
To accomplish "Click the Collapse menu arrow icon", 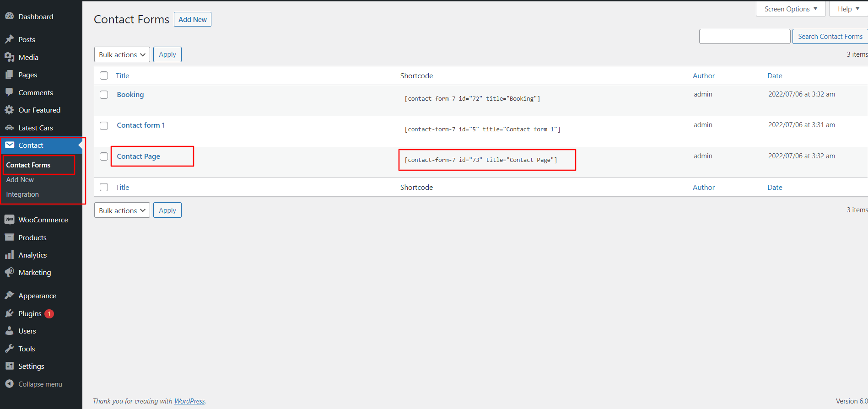I will point(9,384).
